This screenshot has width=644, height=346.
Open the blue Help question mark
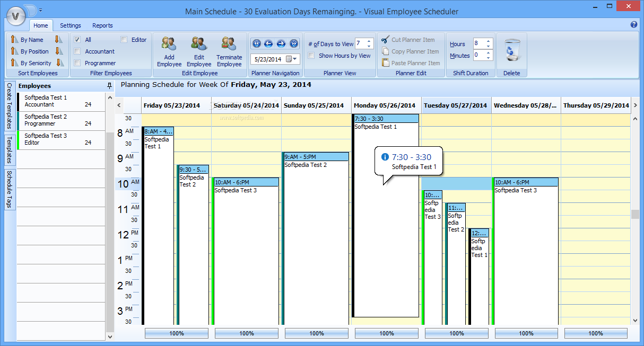(x=634, y=25)
